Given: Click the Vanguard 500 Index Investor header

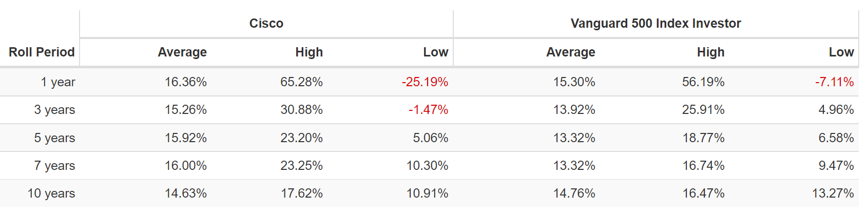Looking at the screenshot, I should tap(655, 24).
